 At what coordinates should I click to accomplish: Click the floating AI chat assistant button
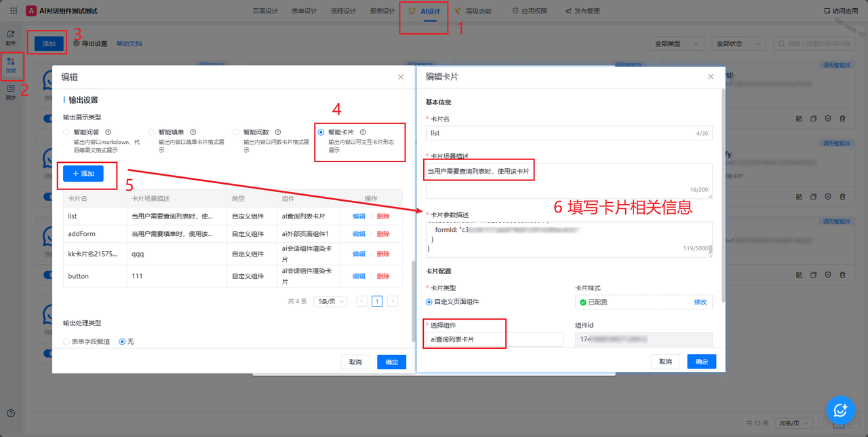point(840,409)
